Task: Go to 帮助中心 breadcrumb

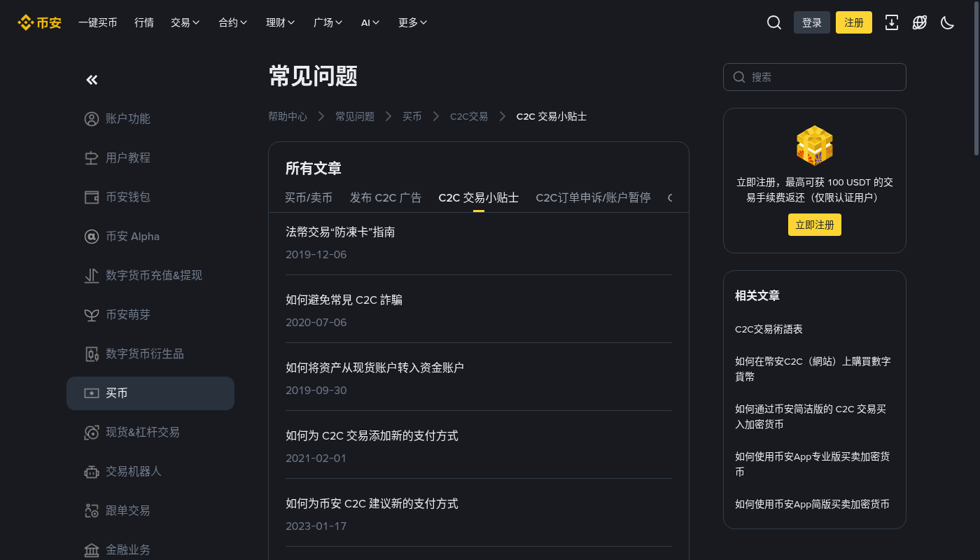Action: tap(288, 116)
